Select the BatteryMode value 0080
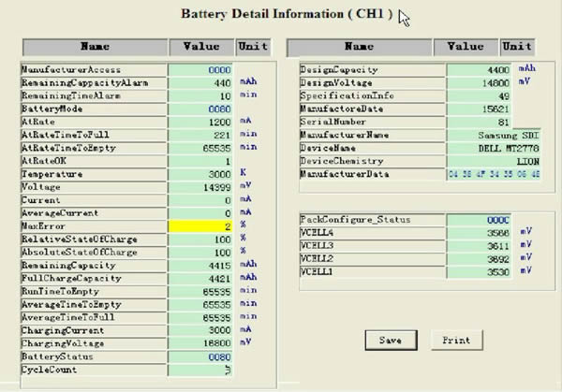Viewport: 562px width, 392px height. pos(200,109)
